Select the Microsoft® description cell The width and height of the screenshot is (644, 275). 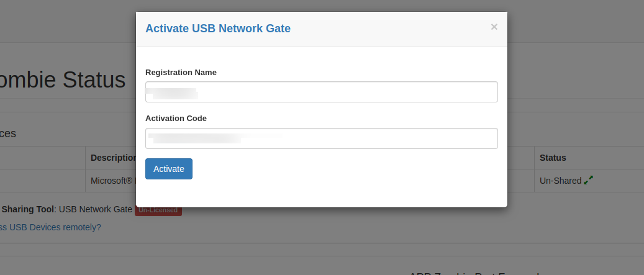(111, 181)
